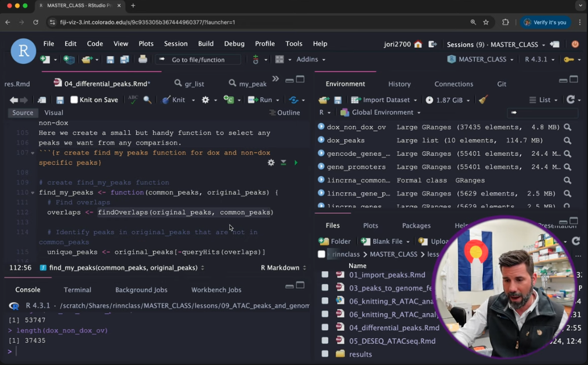Open the MASTER_CLASS project dropdown
The image size is (588, 365).
pos(481,60)
